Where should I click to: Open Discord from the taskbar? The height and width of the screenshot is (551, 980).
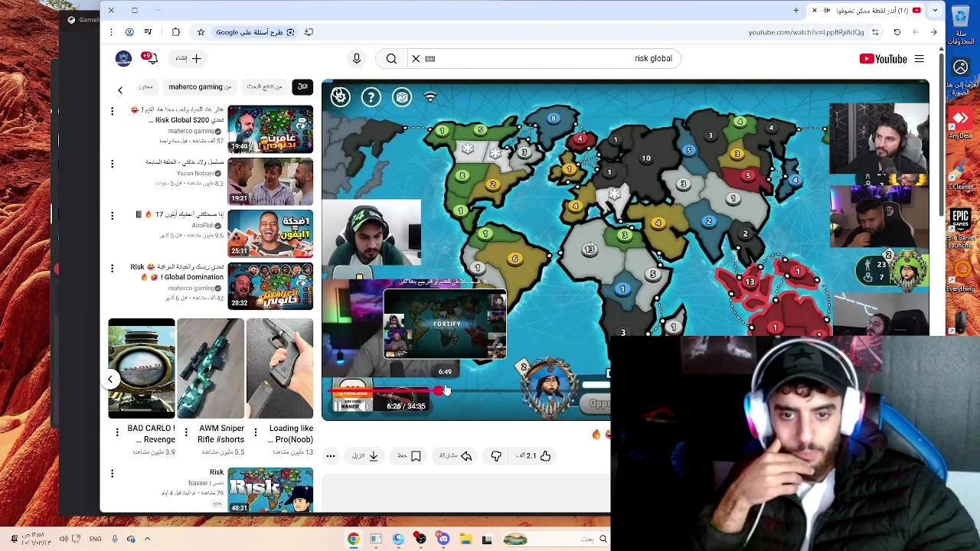tap(443, 540)
